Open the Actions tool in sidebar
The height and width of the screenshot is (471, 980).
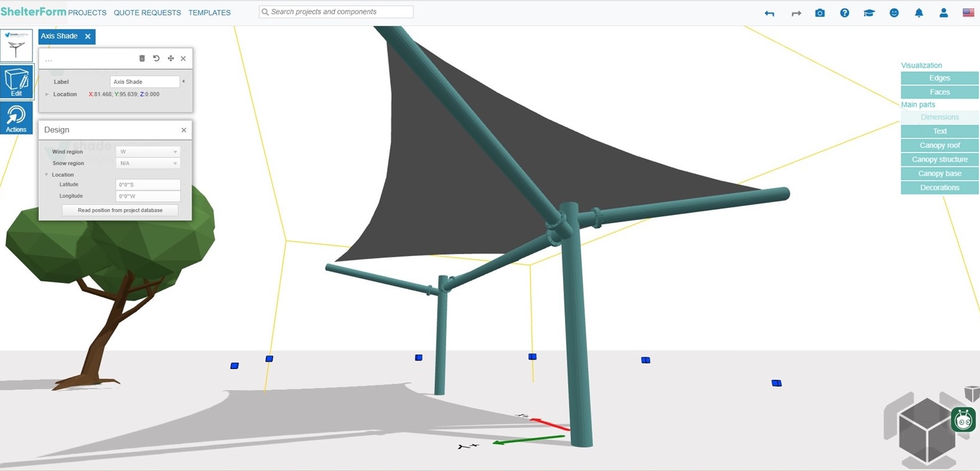(17, 118)
